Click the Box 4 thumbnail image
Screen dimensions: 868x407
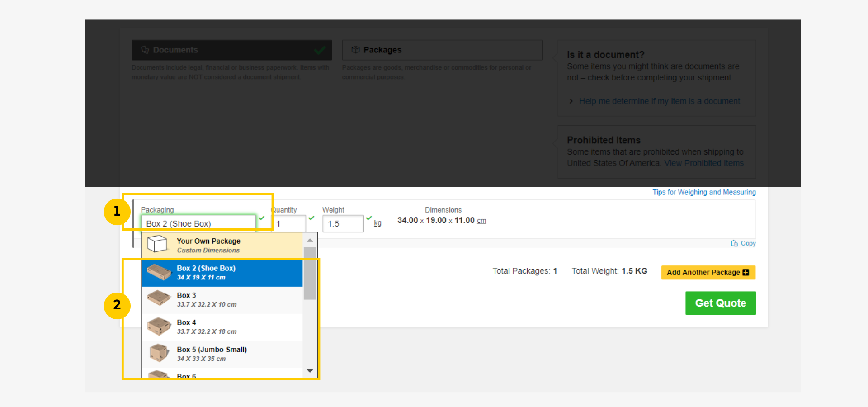159,326
